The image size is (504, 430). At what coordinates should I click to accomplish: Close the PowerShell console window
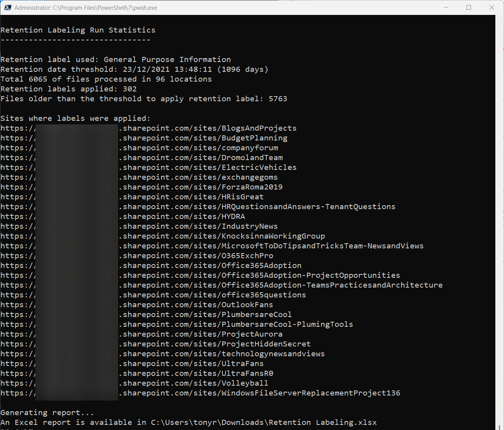click(x=492, y=7)
